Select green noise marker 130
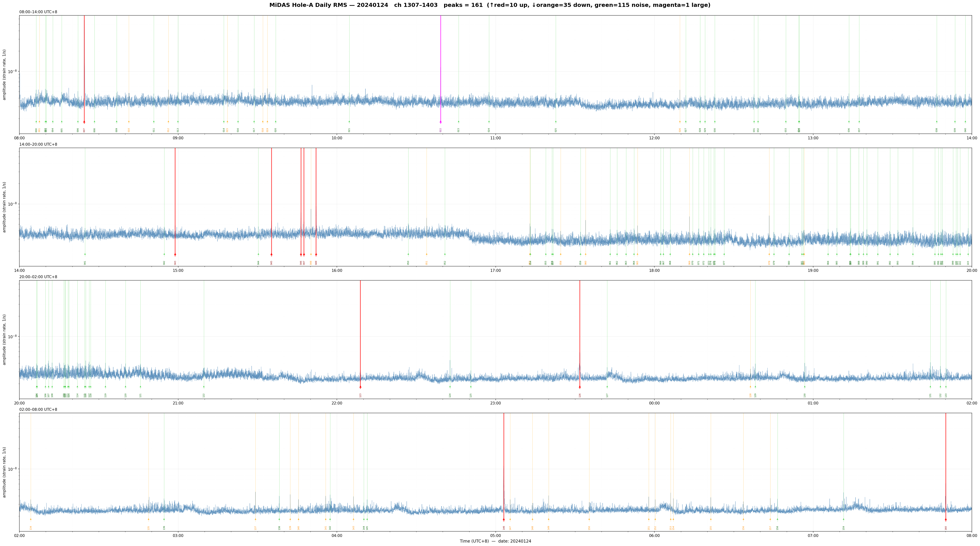 pyautogui.click(x=805, y=387)
